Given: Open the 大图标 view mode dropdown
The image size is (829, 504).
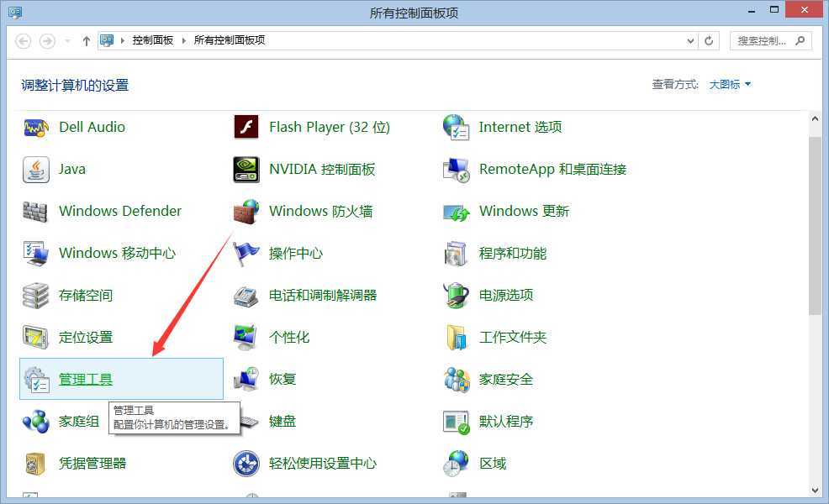Looking at the screenshot, I should [730, 85].
